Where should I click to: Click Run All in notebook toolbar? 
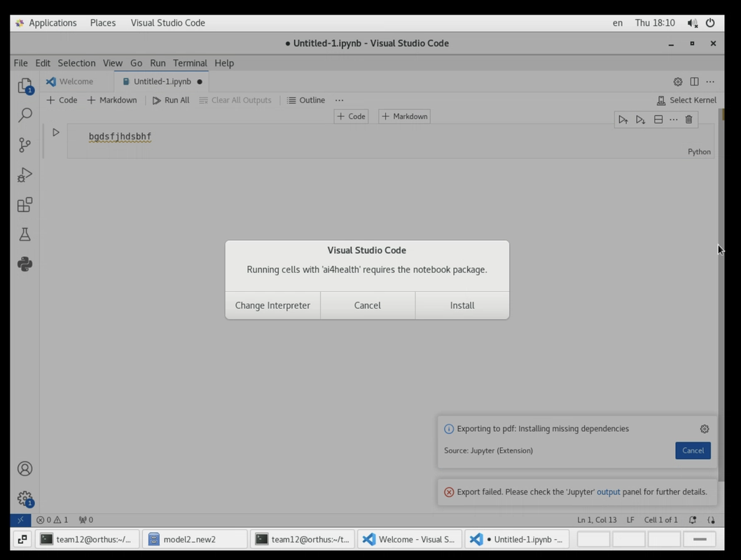(171, 100)
